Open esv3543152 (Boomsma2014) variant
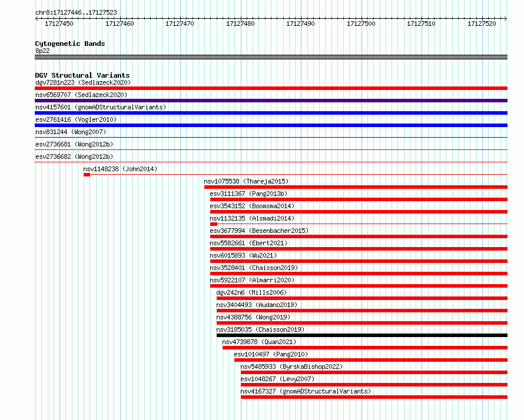The image size is (524, 420). [252, 206]
